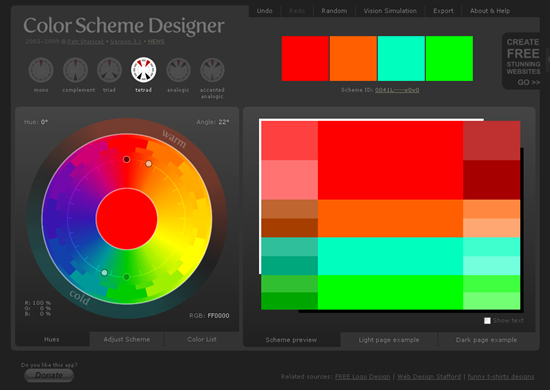The image size is (550, 390).
Task: Select the complement scheme icon
Action: click(x=75, y=70)
